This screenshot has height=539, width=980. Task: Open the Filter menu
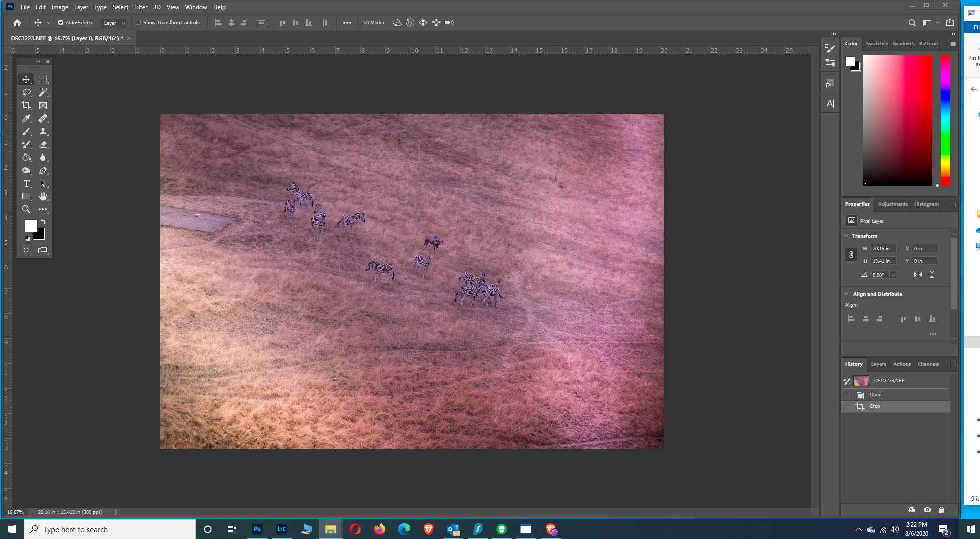click(140, 7)
